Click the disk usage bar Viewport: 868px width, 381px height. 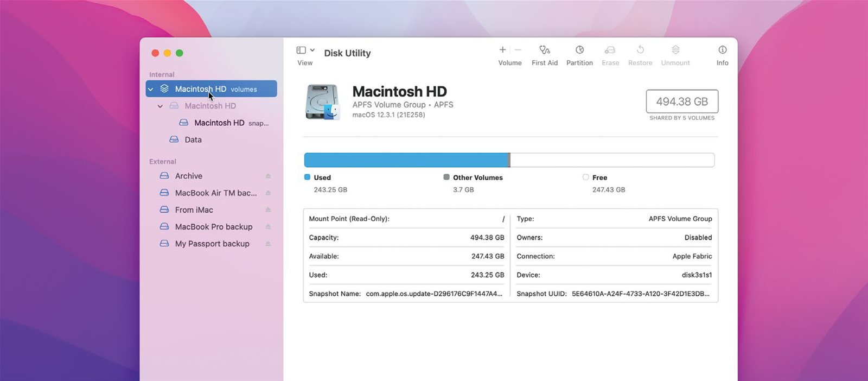(509, 160)
